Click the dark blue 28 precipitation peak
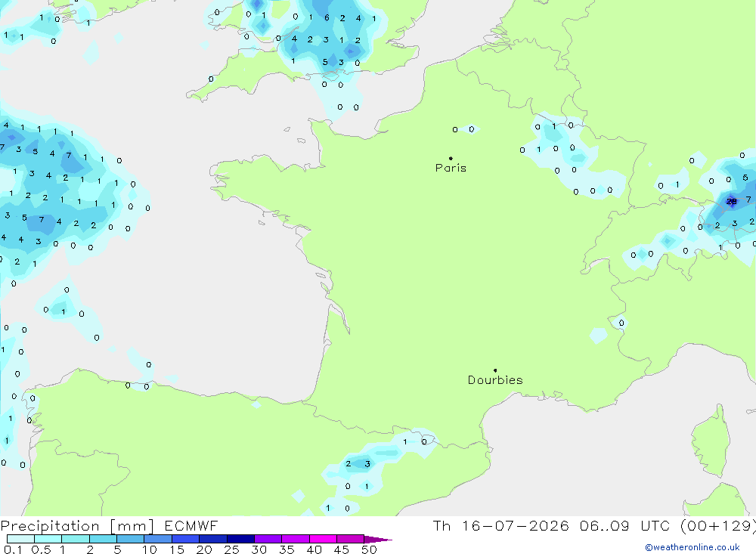The width and height of the screenshot is (756, 554). (731, 202)
